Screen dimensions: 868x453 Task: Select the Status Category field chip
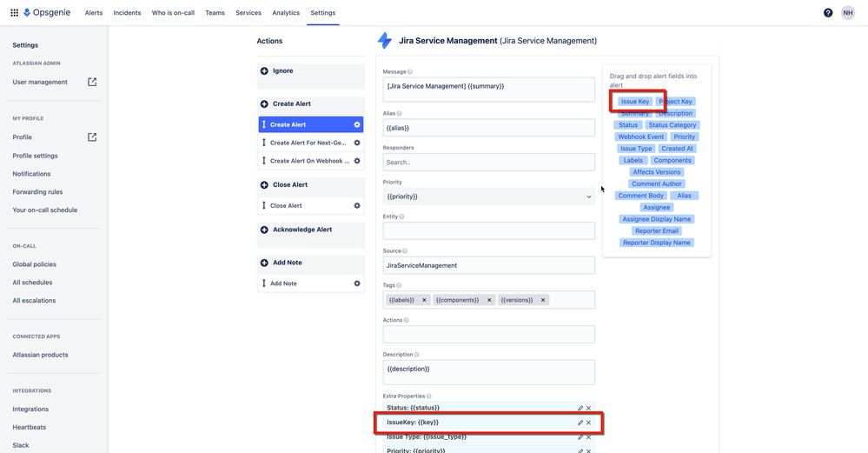(672, 125)
